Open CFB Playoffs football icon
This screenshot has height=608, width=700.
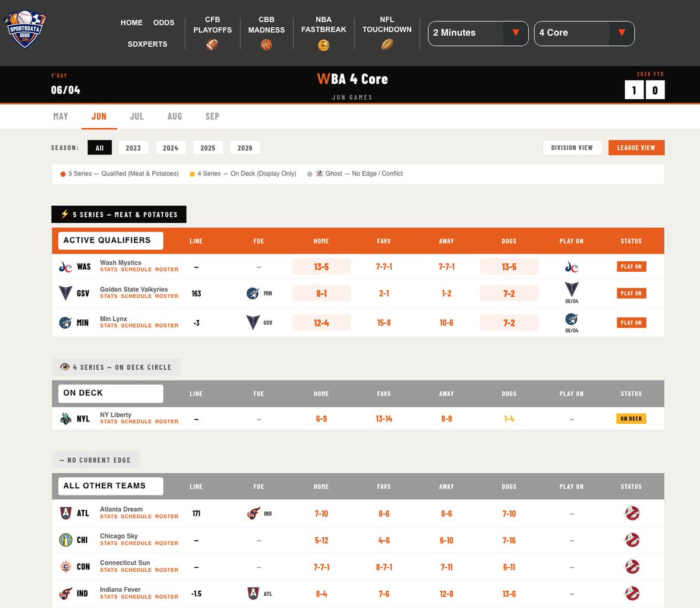pos(212,44)
